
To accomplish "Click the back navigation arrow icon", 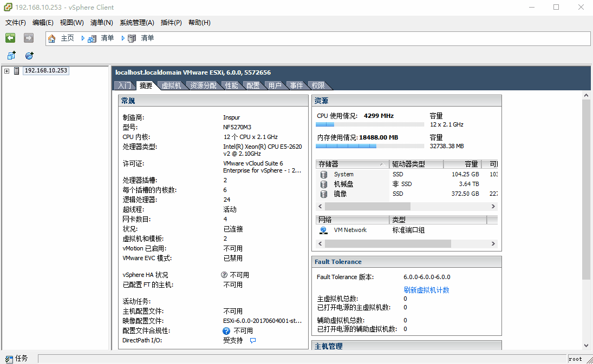I will coord(10,38).
